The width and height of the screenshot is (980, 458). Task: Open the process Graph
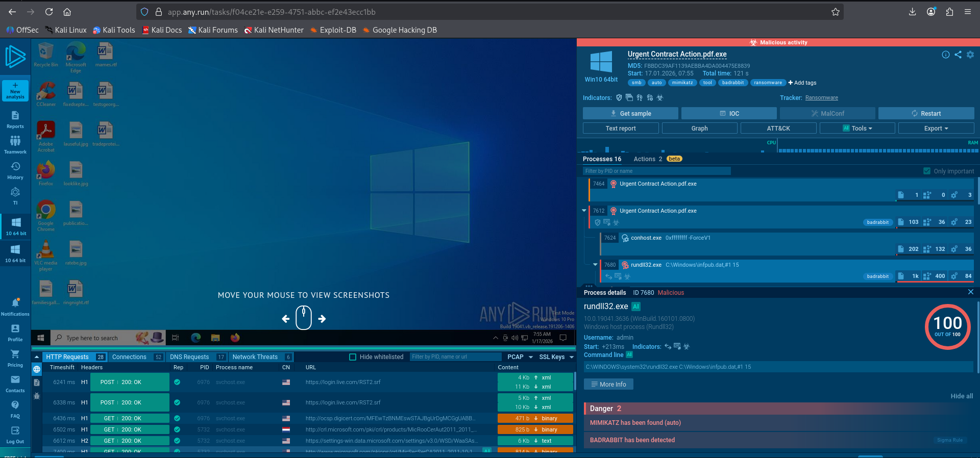[699, 129]
